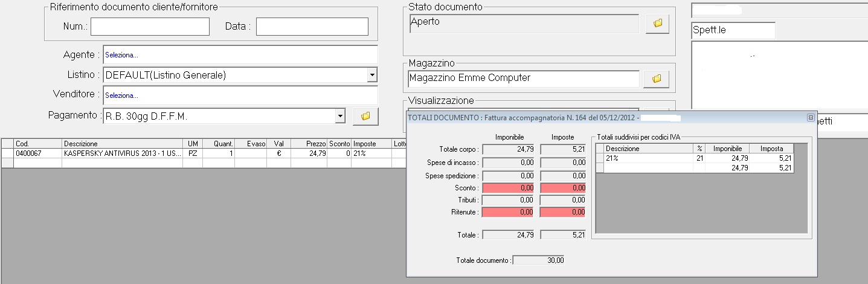The image size is (868, 284).
Task: Select item code 0400067 cell
Action: tap(38, 153)
